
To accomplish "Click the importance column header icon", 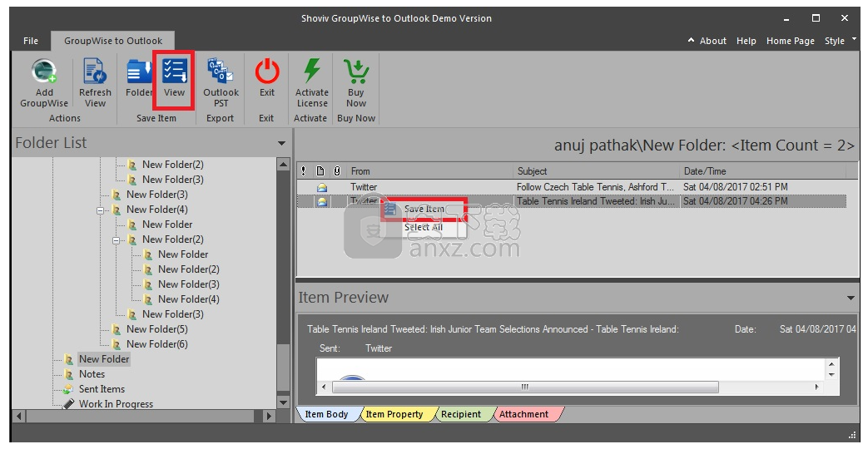I will [304, 170].
